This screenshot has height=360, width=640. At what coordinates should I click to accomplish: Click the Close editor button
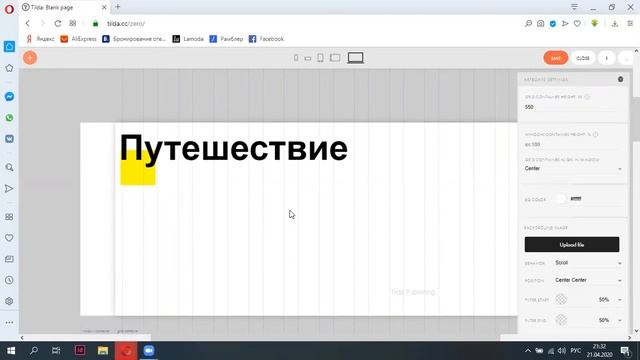coord(583,58)
